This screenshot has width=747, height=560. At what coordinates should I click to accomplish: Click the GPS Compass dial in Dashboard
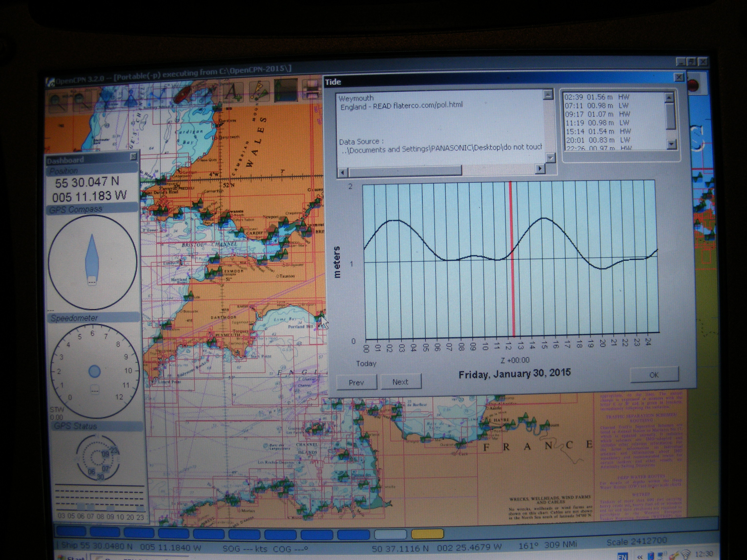click(x=93, y=262)
